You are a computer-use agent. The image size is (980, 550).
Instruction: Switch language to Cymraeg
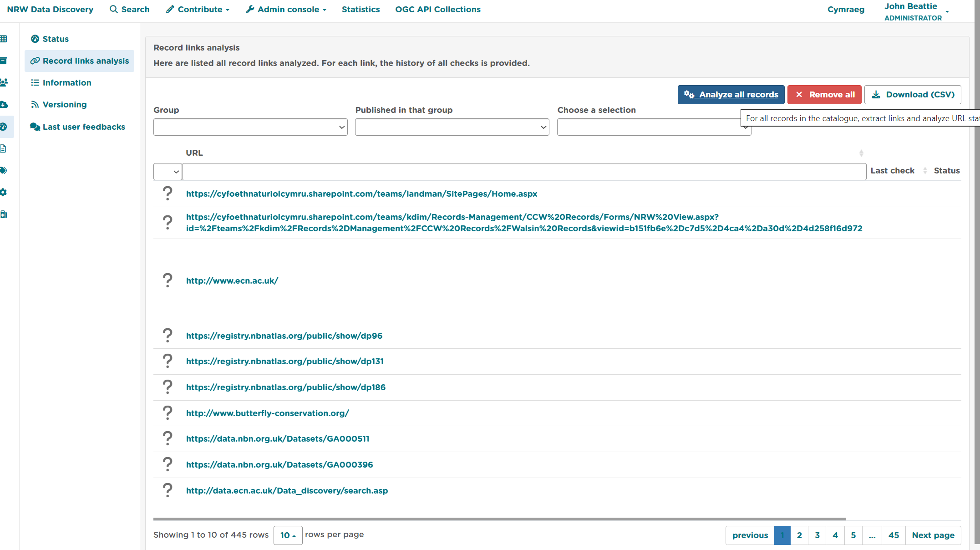[846, 9]
